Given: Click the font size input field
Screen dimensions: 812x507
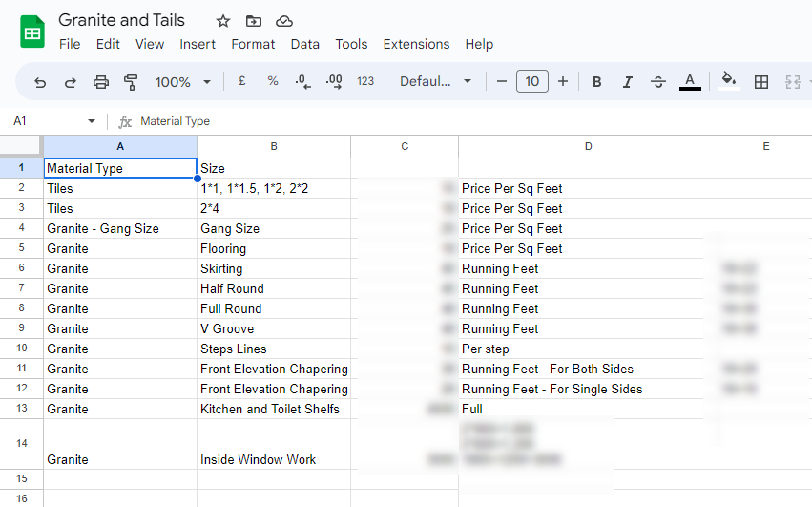Looking at the screenshot, I should 532,82.
